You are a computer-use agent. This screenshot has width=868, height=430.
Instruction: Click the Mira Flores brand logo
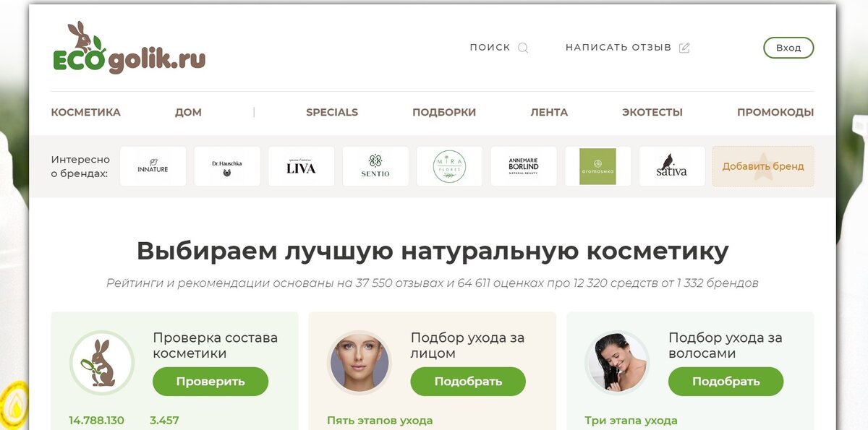coord(449,165)
